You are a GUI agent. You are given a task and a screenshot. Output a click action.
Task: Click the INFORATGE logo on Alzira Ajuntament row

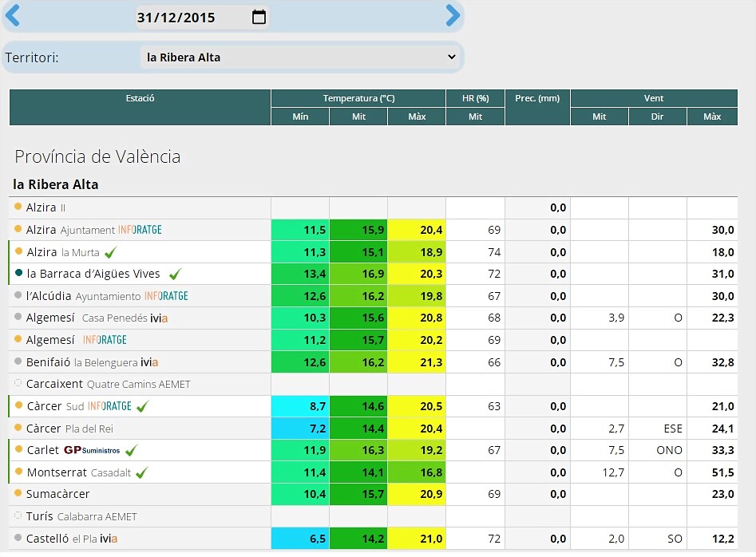pyautogui.click(x=140, y=230)
